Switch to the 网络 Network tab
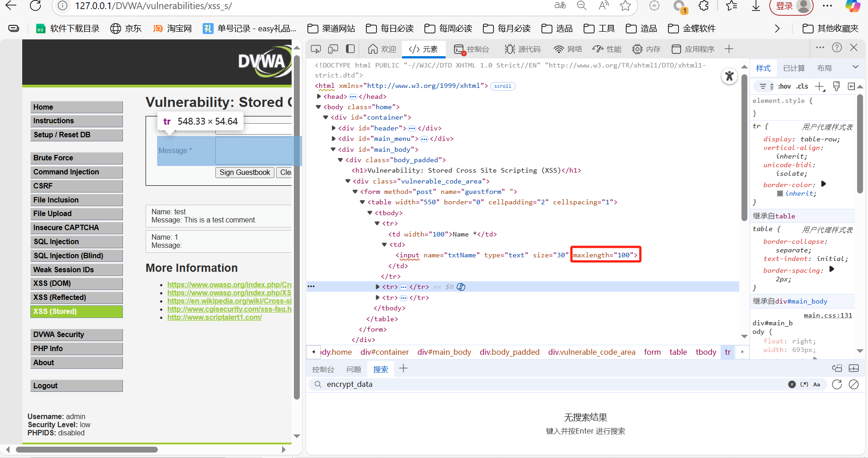The width and height of the screenshot is (868, 458). click(568, 49)
